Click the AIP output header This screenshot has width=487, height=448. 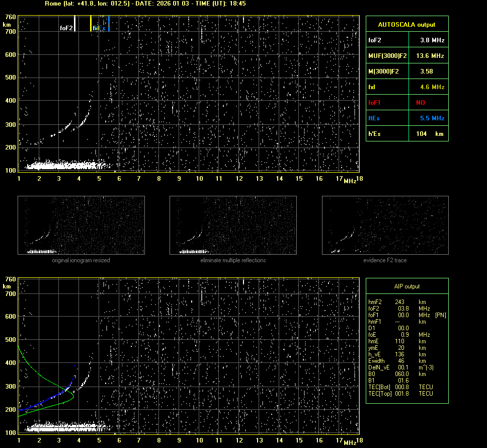(407, 286)
